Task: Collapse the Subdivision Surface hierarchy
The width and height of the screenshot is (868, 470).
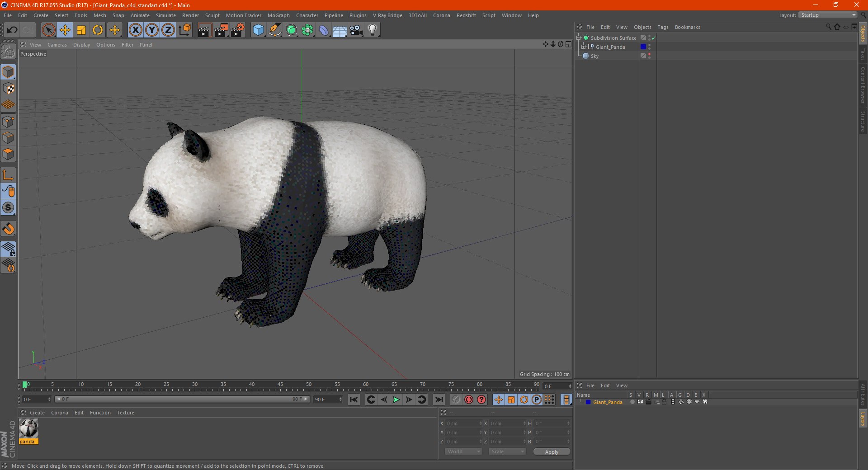Action: [579, 38]
